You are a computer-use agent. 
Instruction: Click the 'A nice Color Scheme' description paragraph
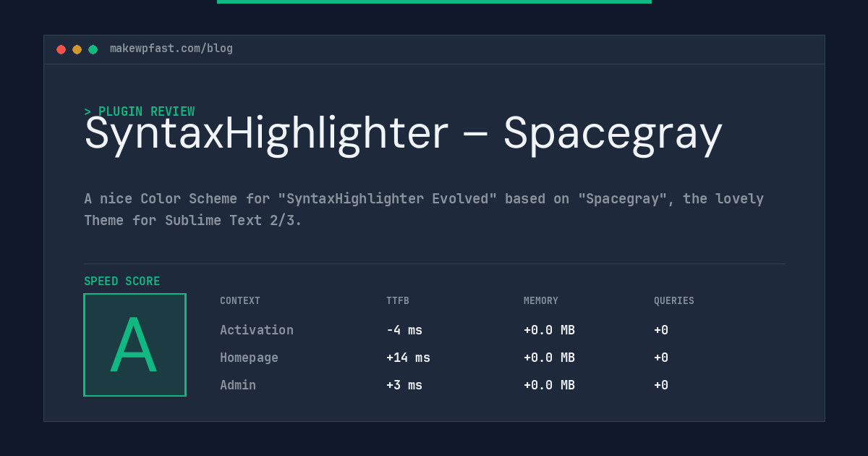pyautogui.click(x=424, y=209)
